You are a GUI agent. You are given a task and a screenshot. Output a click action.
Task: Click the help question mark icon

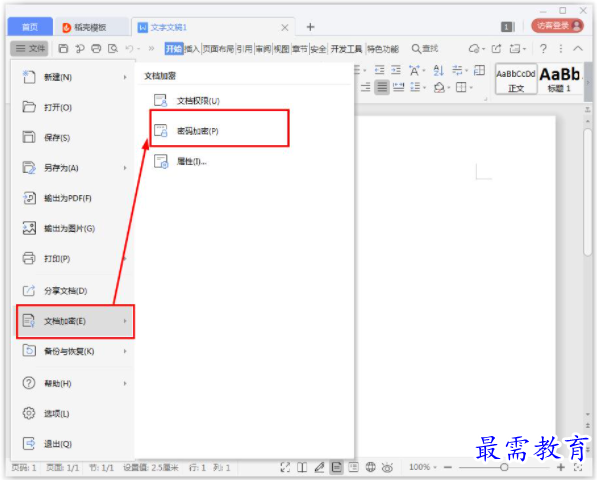pos(543,48)
